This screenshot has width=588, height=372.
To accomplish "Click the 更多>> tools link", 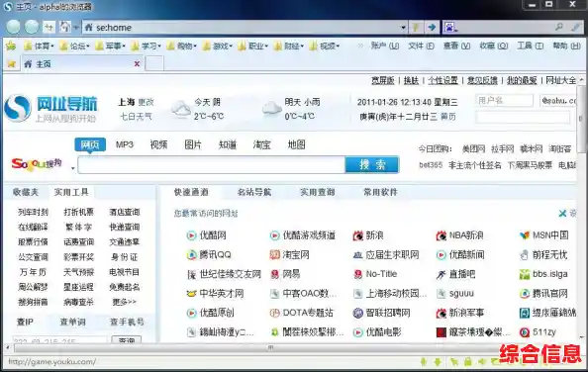I will click(125, 302).
